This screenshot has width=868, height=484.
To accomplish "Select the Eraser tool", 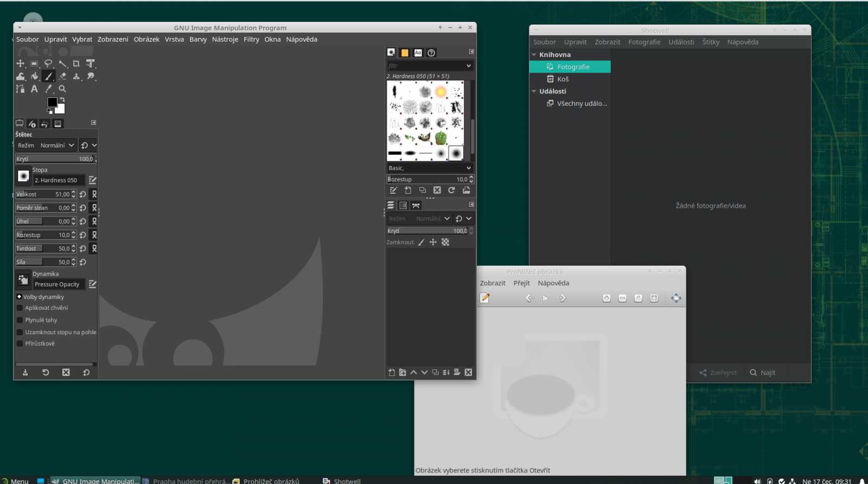I will pos(62,77).
